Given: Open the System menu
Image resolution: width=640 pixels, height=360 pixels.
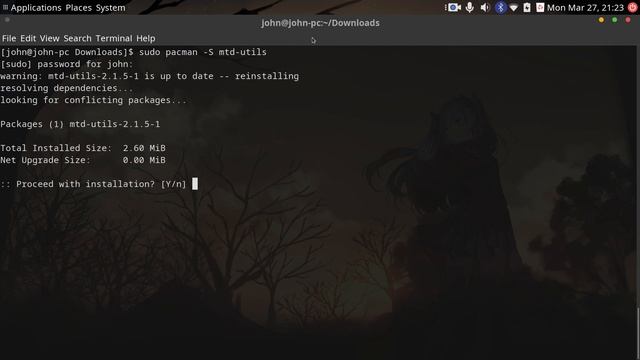Looking at the screenshot, I should click(110, 8).
